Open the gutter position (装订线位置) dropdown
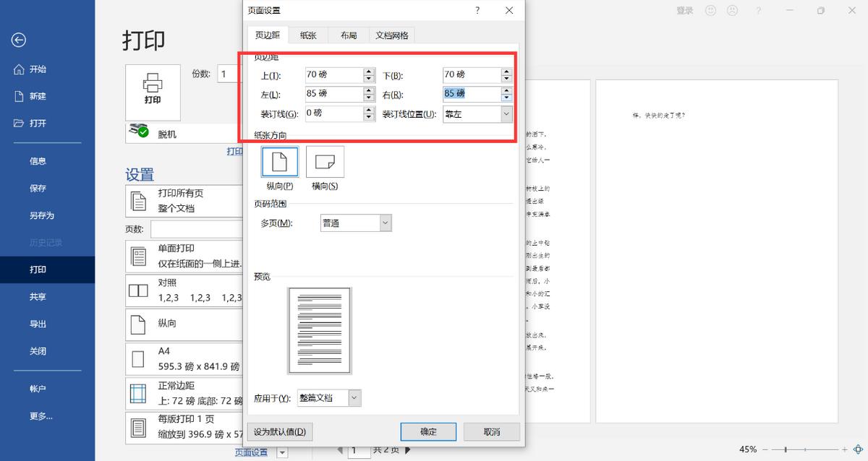Image resolution: width=868 pixels, height=461 pixels. click(x=505, y=113)
